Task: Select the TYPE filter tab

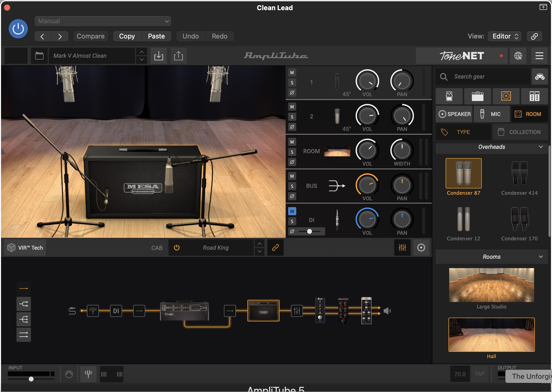Action: tap(463, 132)
